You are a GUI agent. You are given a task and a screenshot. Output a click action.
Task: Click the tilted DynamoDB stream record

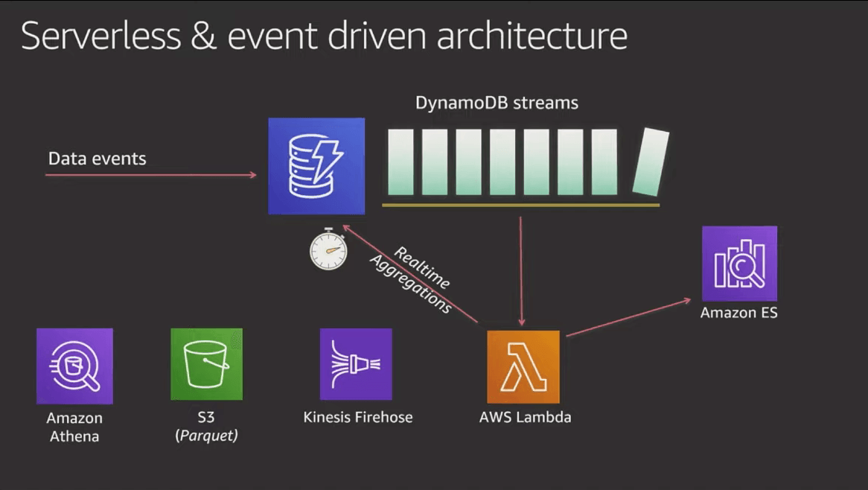pyautogui.click(x=651, y=162)
